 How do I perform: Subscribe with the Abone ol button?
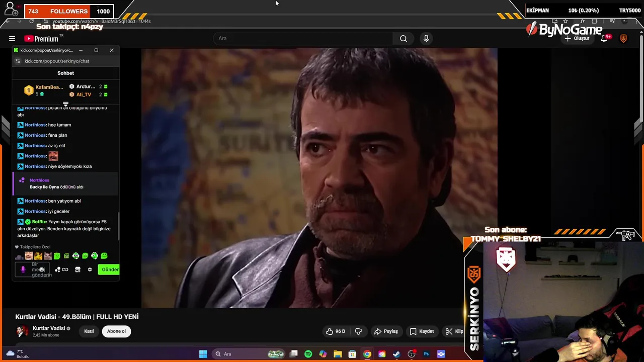coord(116,331)
